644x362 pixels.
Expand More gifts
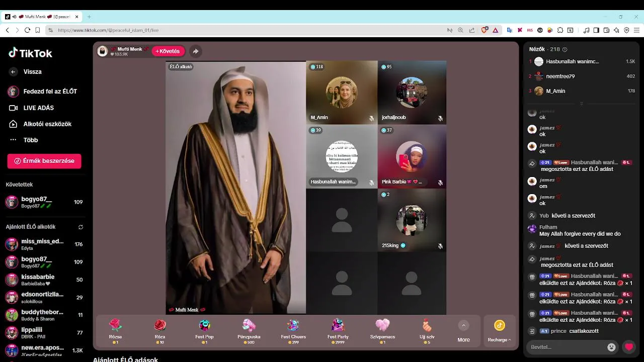coord(463,331)
